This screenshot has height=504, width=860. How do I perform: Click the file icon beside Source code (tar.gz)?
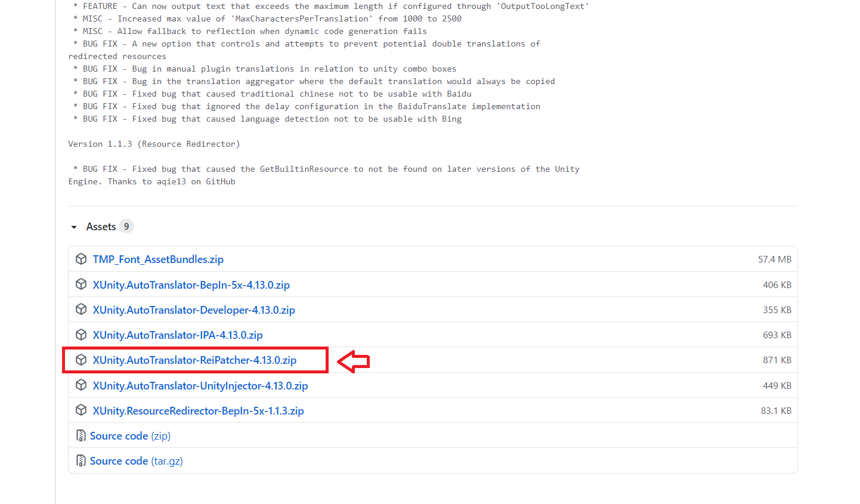click(81, 461)
